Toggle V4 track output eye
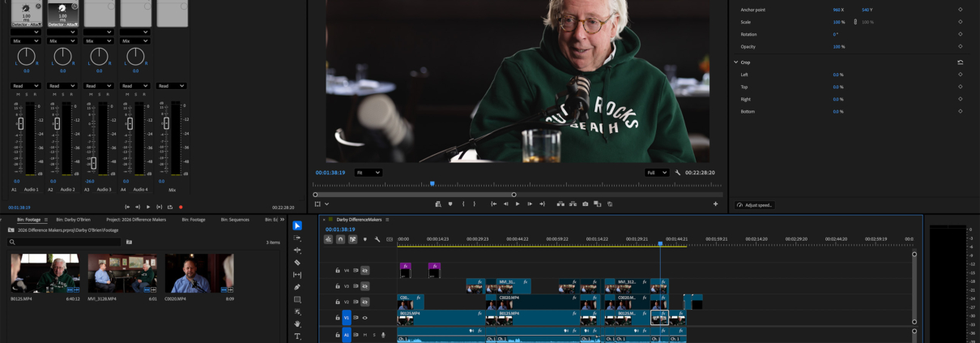The width and height of the screenshot is (980, 343). [365, 271]
